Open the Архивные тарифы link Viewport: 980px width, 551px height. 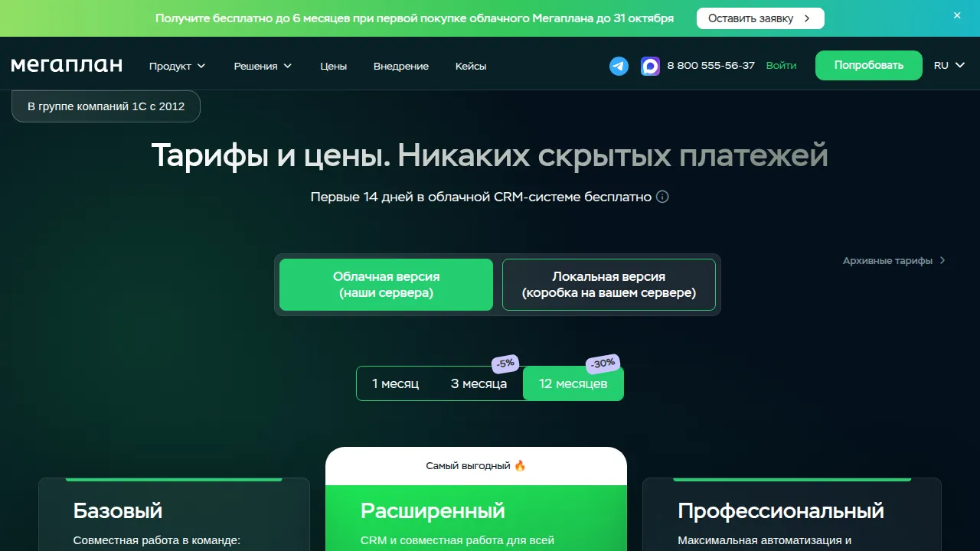pyautogui.click(x=894, y=260)
